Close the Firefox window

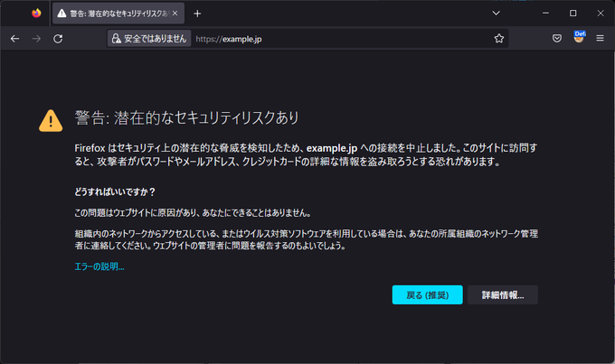tap(601, 14)
